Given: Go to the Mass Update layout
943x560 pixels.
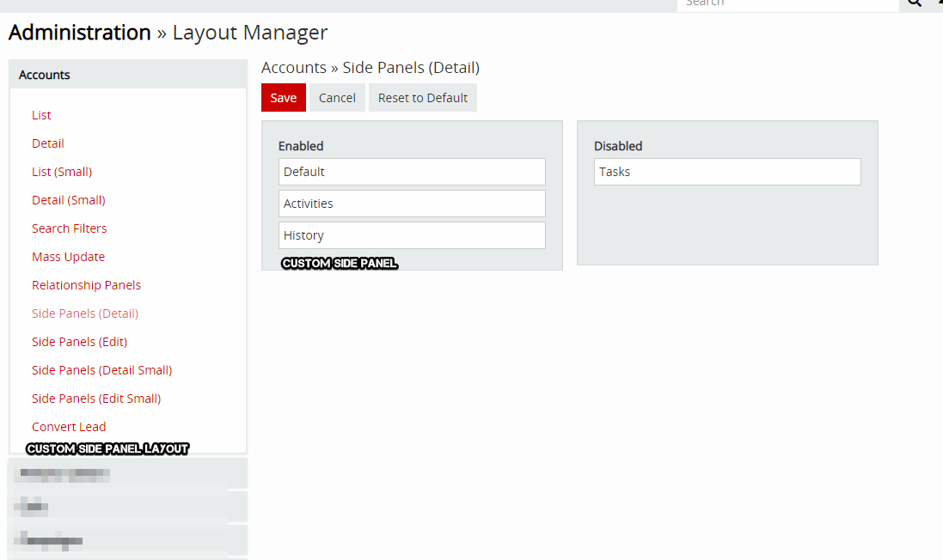Looking at the screenshot, I should [68, 257].
